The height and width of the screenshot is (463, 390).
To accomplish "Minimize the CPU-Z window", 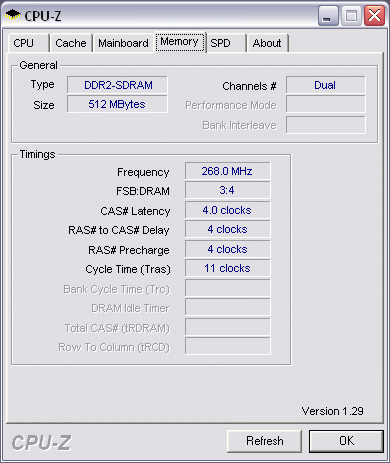I will (x=328, y=16).
